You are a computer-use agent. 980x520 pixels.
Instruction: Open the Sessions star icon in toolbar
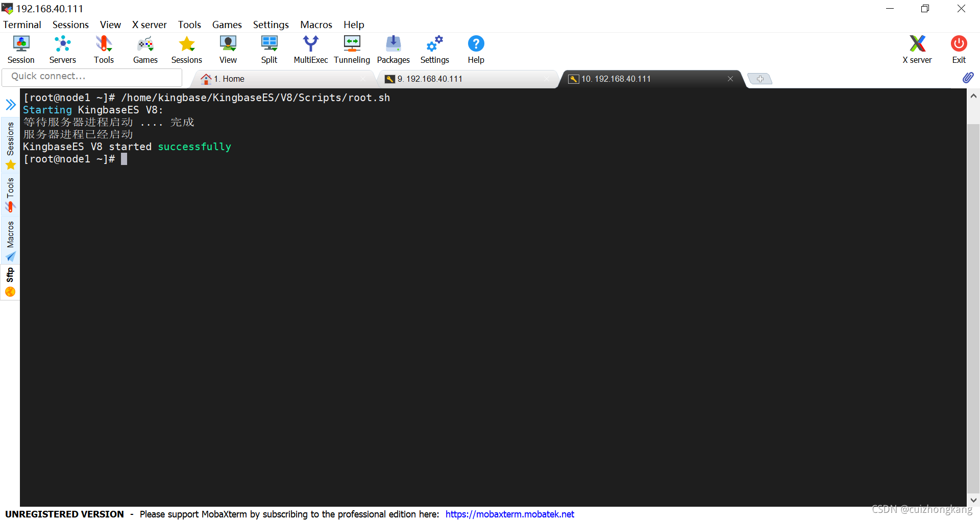(x=187, y=50)
